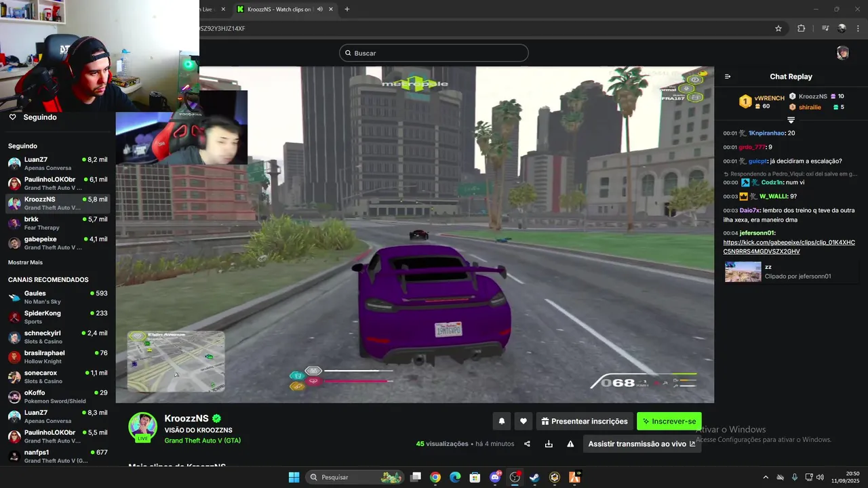Screen dimensions: 868x488
Task: Click the KroozzNS channel avatar with LIVE badge
Action: (x=143, y=427)
